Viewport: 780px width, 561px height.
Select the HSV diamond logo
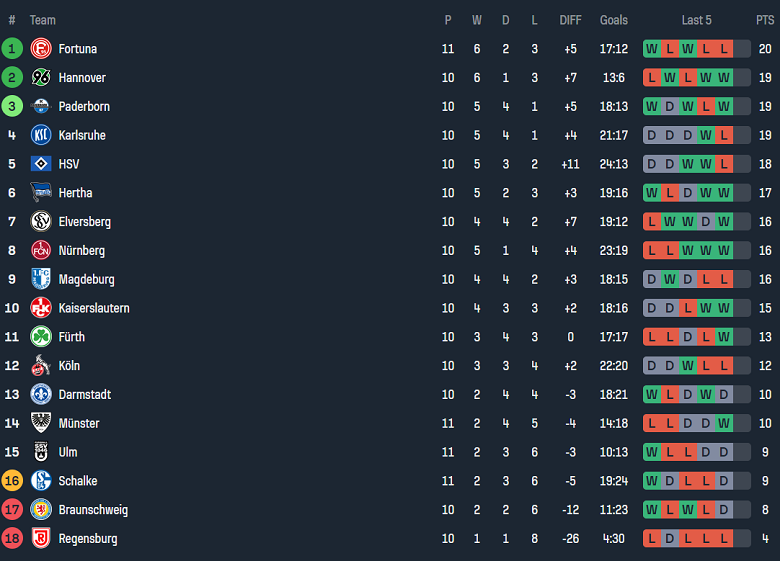click(41, 164)
